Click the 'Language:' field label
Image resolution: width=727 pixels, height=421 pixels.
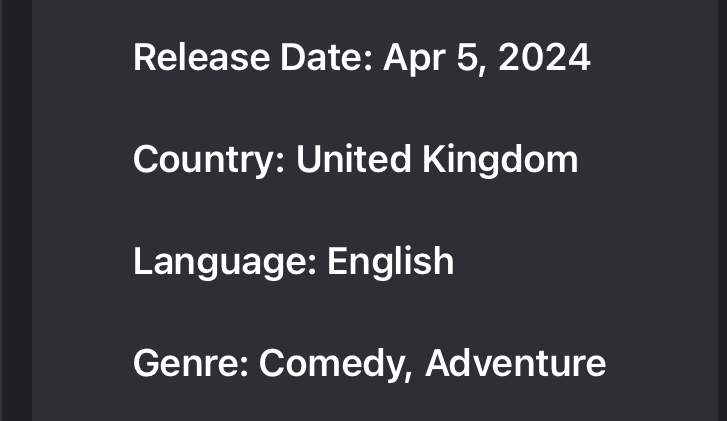tap(225, 263)
